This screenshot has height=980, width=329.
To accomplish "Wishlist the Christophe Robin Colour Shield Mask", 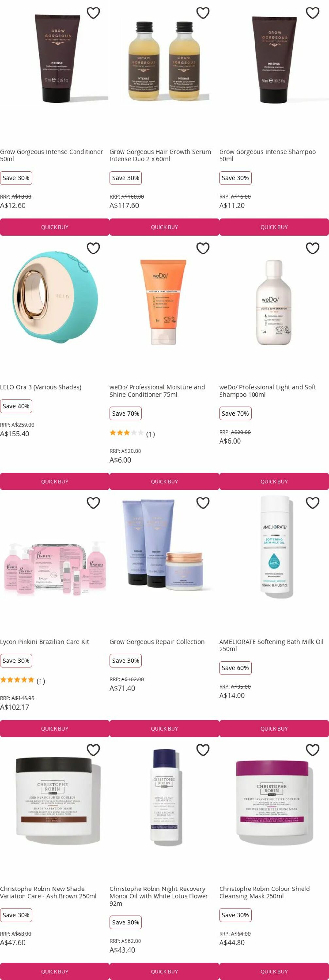I will (313, 750).
